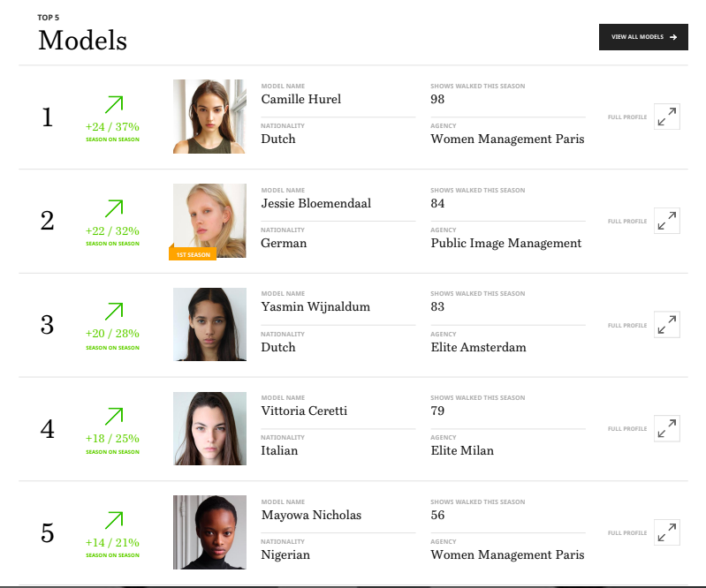Image resolution: width=706 pixels, height=588 pixels.
Task: Click the green trend arrow for rank 5
Action: click(x=113, y=520)
